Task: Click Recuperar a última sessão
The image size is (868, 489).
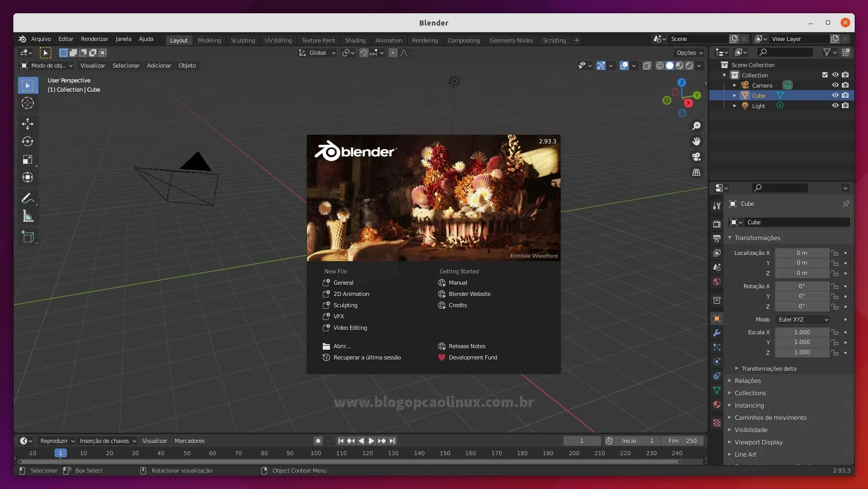Action: 362,357
